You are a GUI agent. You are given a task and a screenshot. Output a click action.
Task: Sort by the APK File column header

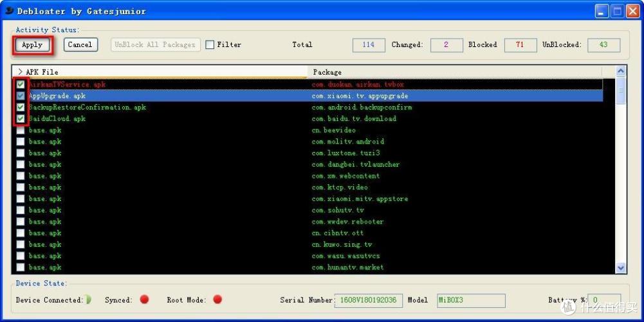[x=160, y=72]
